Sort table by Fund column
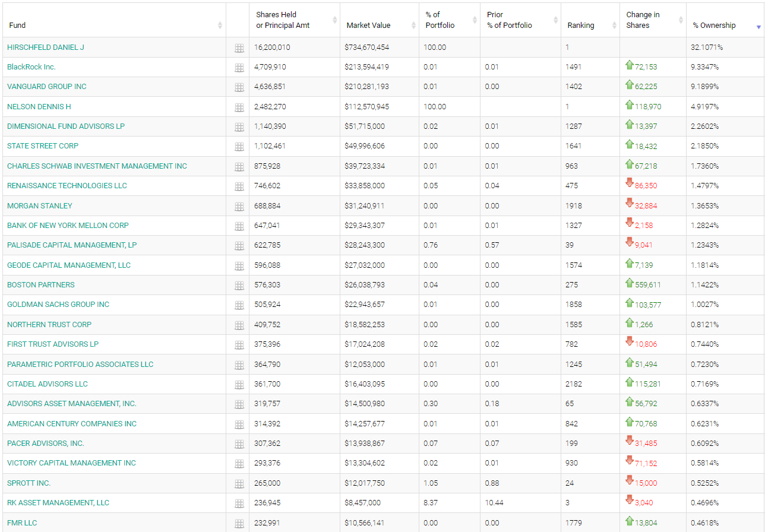The height and width of the screenshot is (532, 765). pos(113,20)
